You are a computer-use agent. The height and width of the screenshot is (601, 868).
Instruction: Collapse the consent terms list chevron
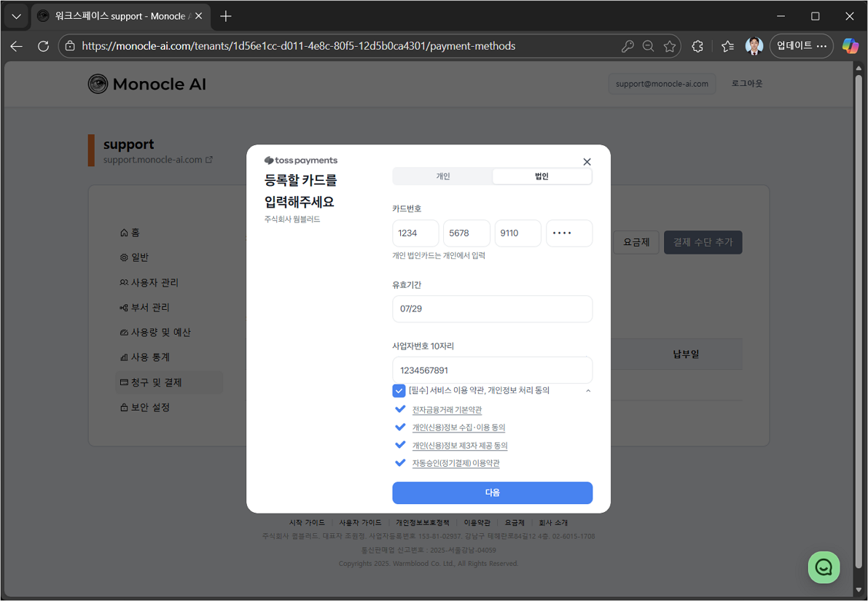click(587, 390)
